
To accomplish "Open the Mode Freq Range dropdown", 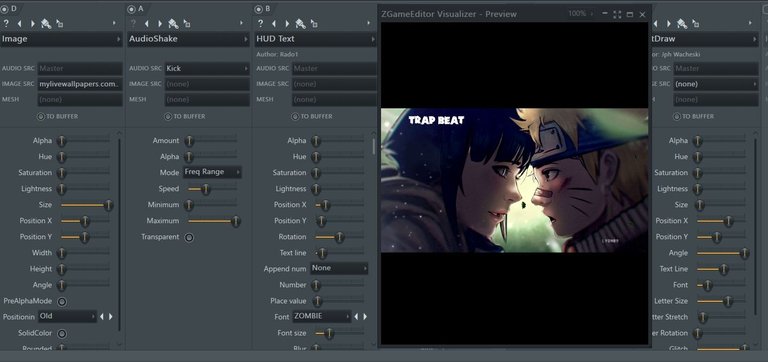I will (x=213, y=172).
